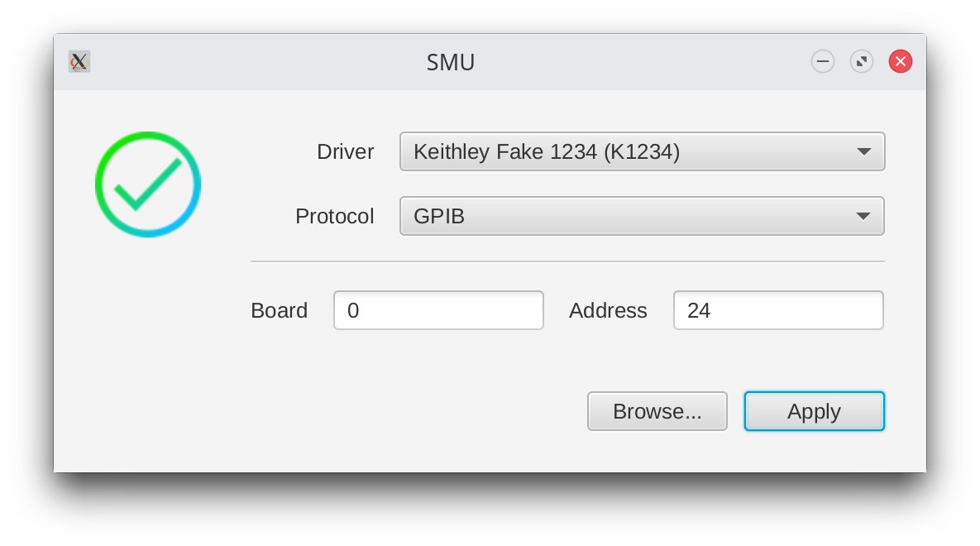Viewport: 980px width, 546px height.
Task: Click empty area left of Browse button
Action: [414, 411]
